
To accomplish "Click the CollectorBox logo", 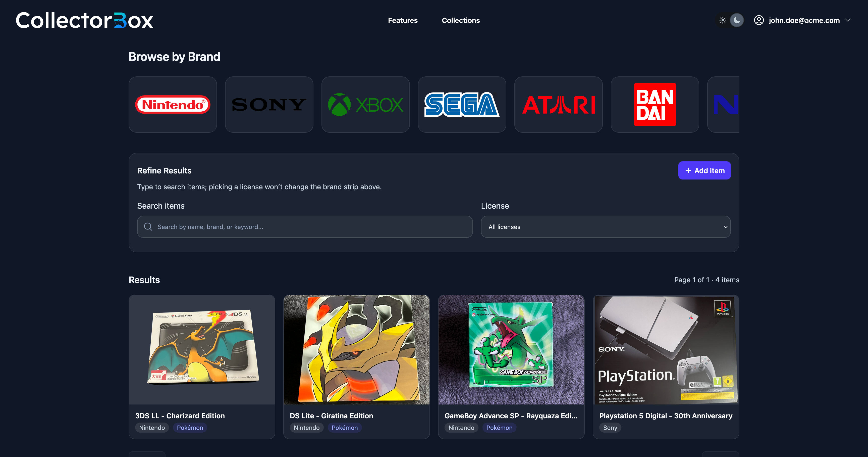I will 85,21.
